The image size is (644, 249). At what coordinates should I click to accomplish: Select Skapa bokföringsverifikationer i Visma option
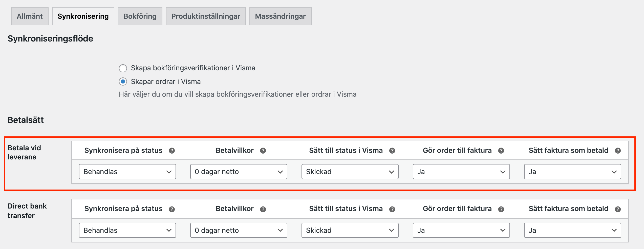click(123, 68)
